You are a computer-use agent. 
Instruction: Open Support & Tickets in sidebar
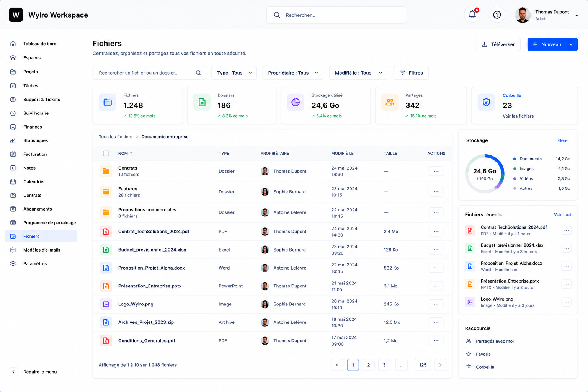point(41,100)
